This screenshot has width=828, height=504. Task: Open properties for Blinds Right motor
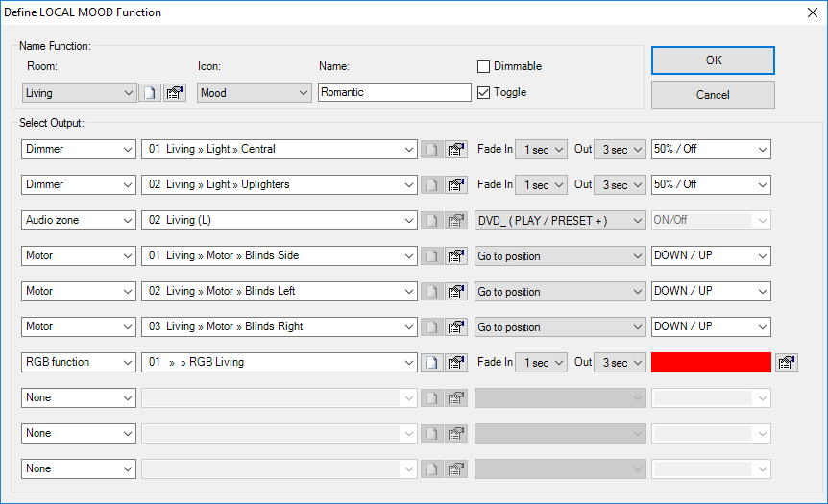[456, 327]
